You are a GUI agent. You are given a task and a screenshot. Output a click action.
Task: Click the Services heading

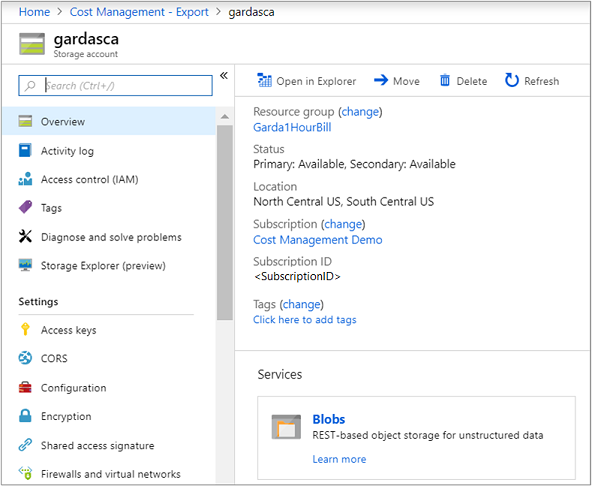pyautogui.click(x=280, y=374)
